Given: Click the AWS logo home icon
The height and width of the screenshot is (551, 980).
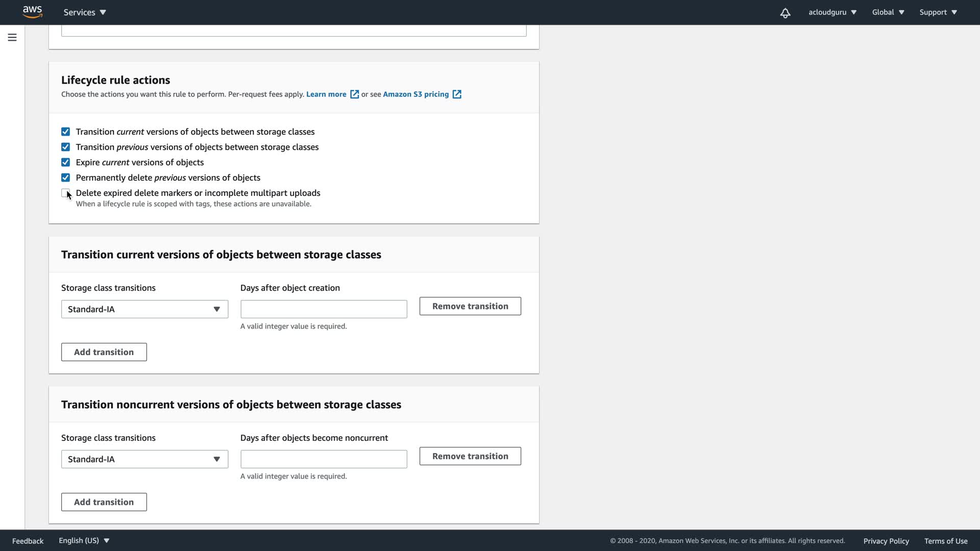Looking at the screenshot, I should [x=32, y=12].
